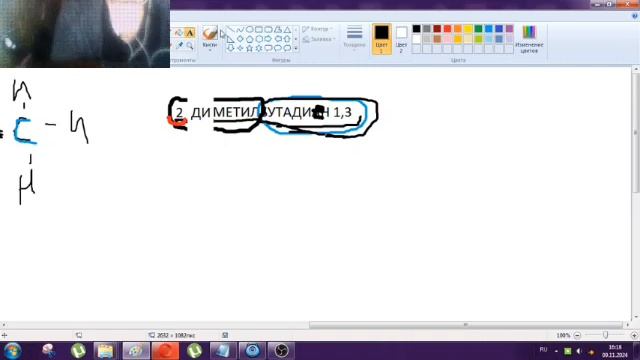Pick the Five-point star shape

point(249,48)
